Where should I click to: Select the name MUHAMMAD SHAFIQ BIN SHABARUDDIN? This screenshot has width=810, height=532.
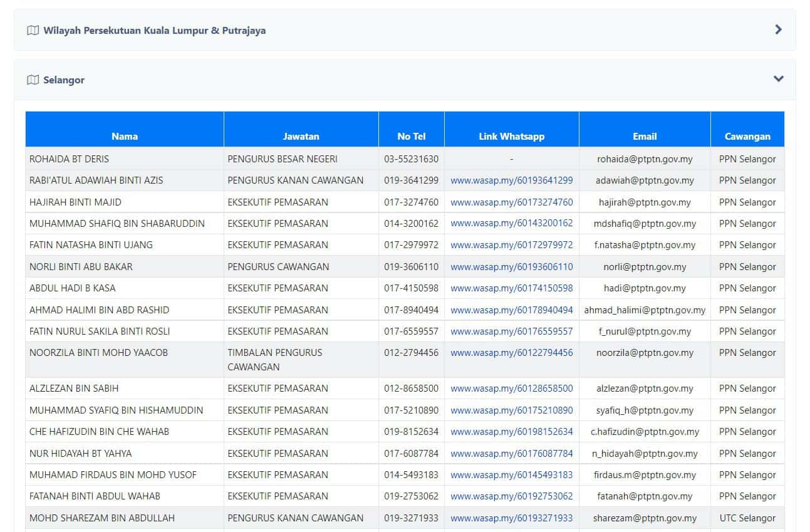pos(117,224)
